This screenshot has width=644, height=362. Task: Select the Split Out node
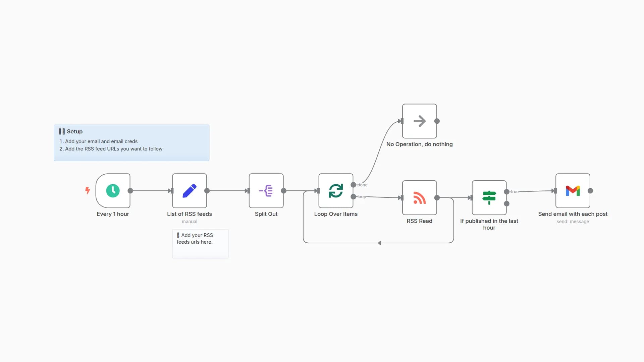(x=266, y=191)
